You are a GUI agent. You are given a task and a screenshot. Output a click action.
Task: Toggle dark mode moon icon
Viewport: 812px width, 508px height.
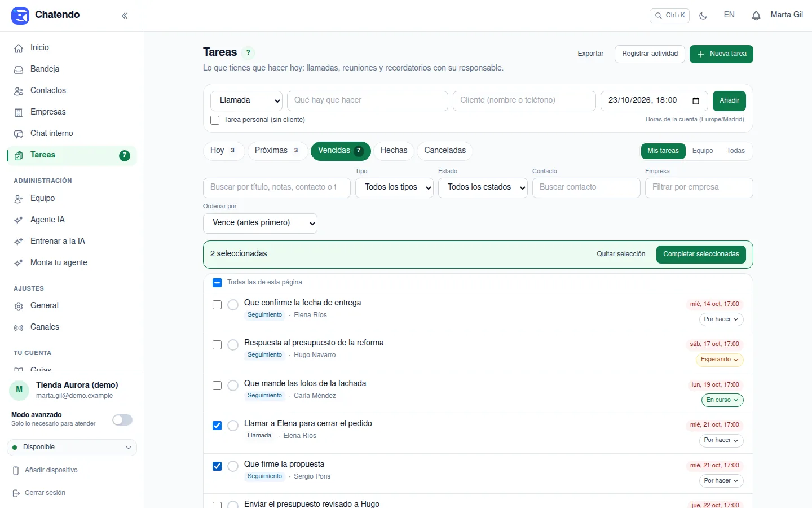pyautogui.click(x=703, y=16)
